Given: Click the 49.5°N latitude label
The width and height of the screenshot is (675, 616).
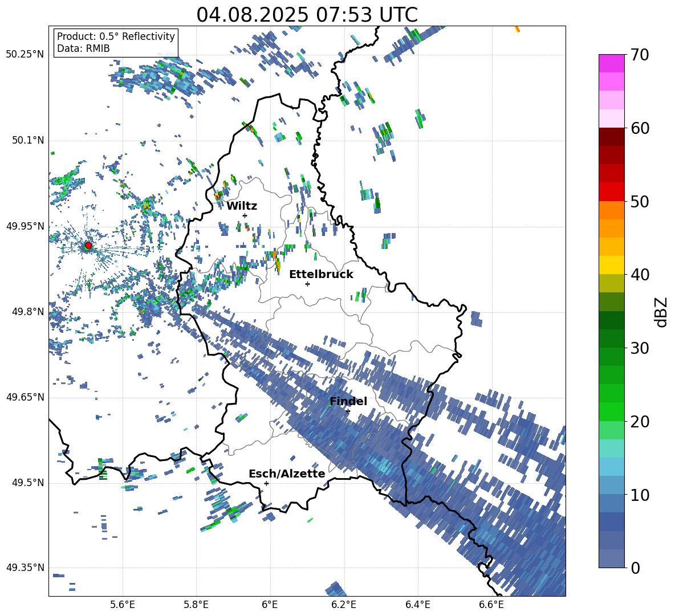Looking at the screenshot, I should point(28,483).
